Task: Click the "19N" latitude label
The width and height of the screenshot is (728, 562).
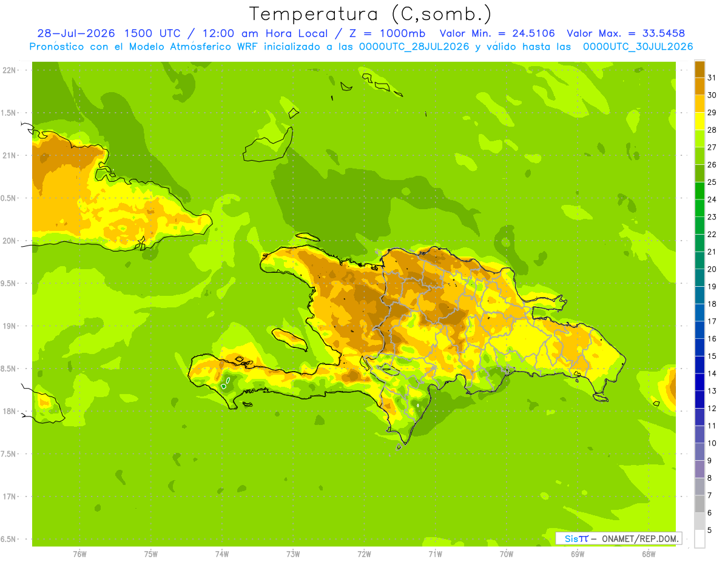Action: [8, 326]
